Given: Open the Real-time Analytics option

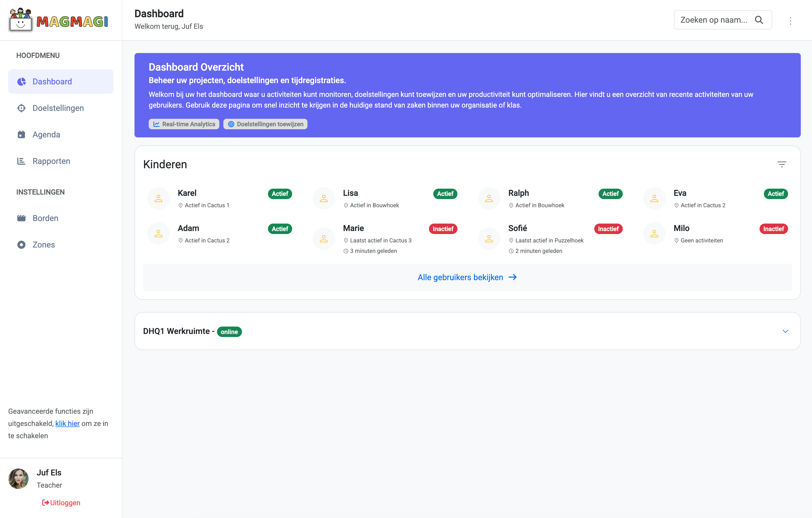Looking at the screenshot, I should [x=184, y=124].
